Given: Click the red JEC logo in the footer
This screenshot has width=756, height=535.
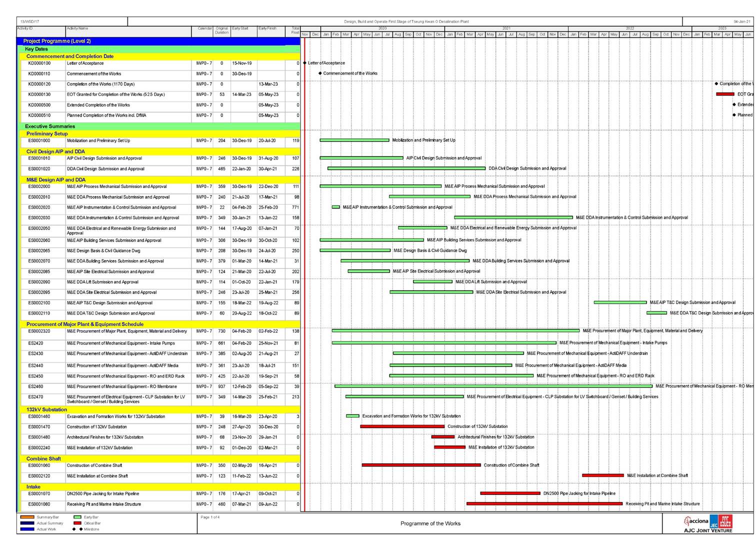Looking at the screenshot, I should (x=725, y=521).
